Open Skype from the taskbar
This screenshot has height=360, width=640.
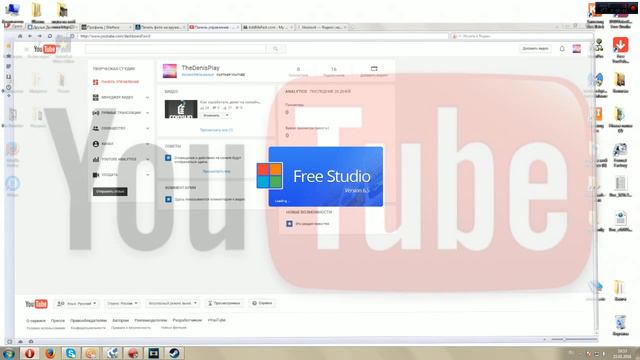click(71, 353)
